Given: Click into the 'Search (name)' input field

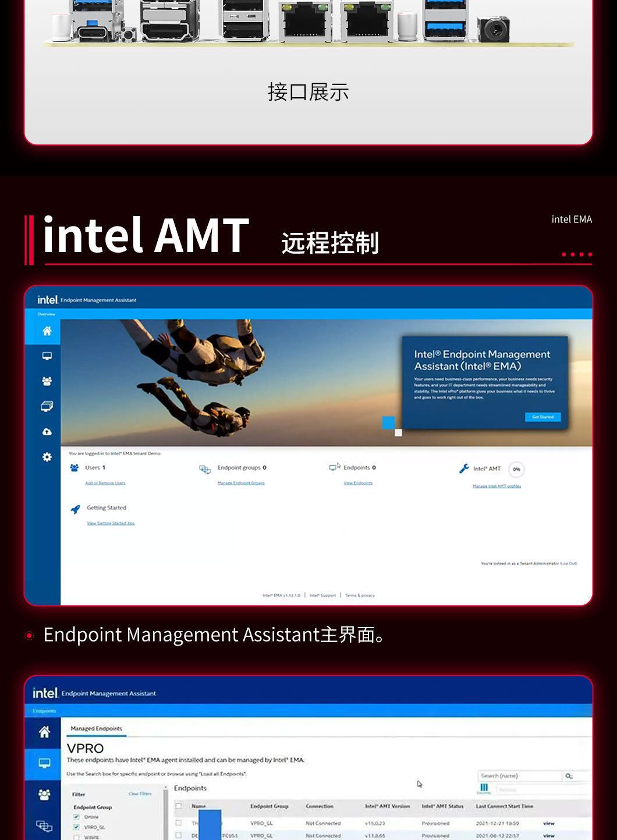Looking at the screenshot, I should pos(519,776).
